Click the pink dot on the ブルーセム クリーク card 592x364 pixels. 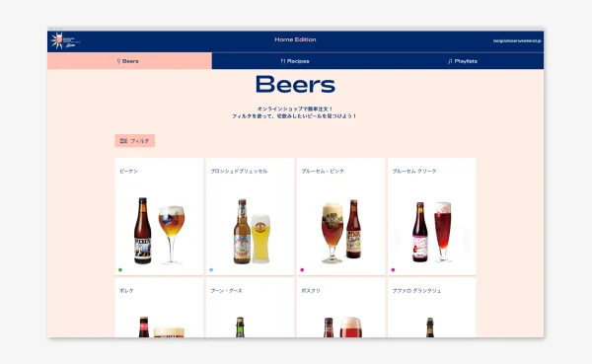coord(393,270)
